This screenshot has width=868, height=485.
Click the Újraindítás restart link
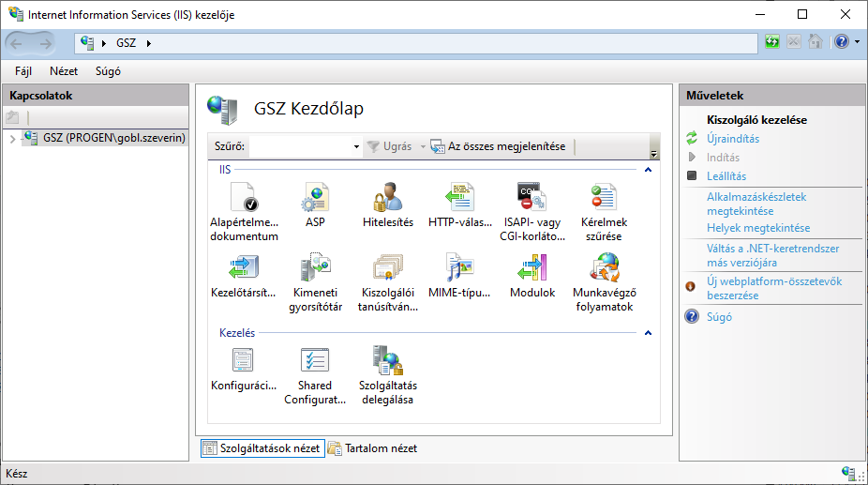click(x=733, y=139)
